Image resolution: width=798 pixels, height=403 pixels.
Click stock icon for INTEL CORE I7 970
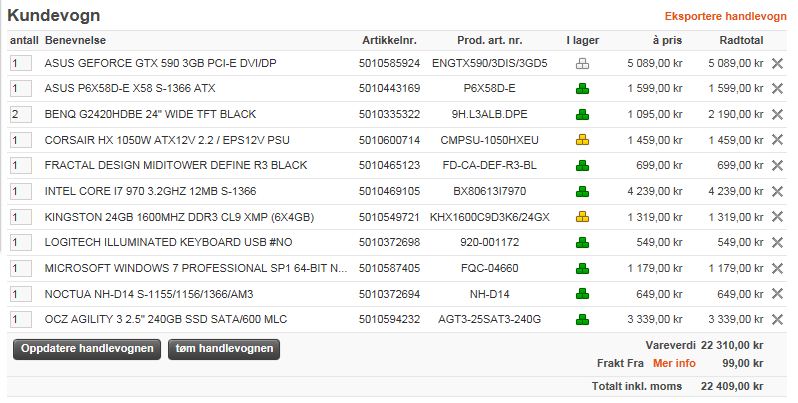[x=582, y=191]
